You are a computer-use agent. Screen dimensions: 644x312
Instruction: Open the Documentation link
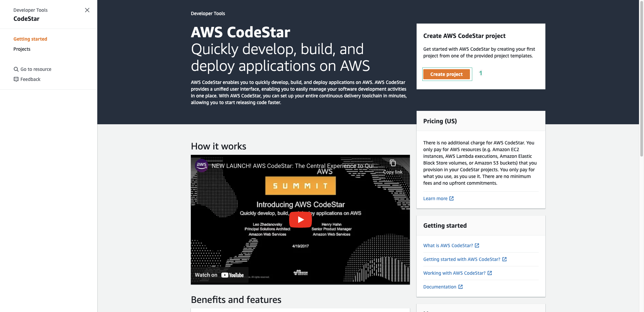[443, 287]
